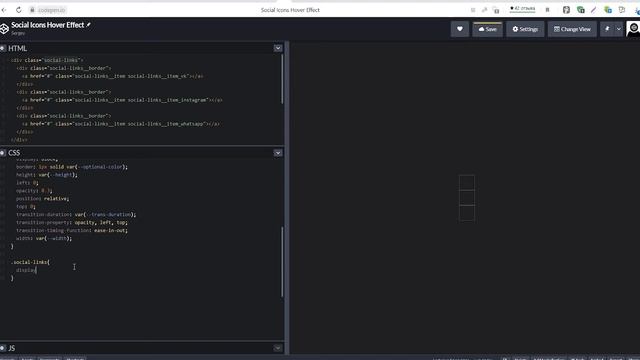The width and height of the screenshot is (640, 360).
Task: Click the social-links__item_instagram anchor line
Action: pos(122,100)
